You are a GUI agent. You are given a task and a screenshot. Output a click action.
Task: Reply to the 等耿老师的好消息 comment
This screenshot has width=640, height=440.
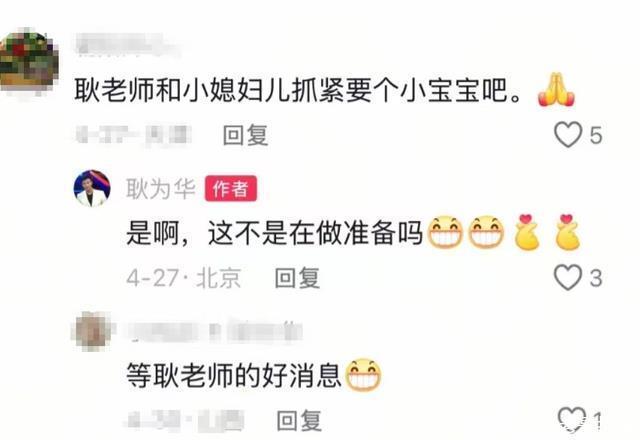(299, 420)
